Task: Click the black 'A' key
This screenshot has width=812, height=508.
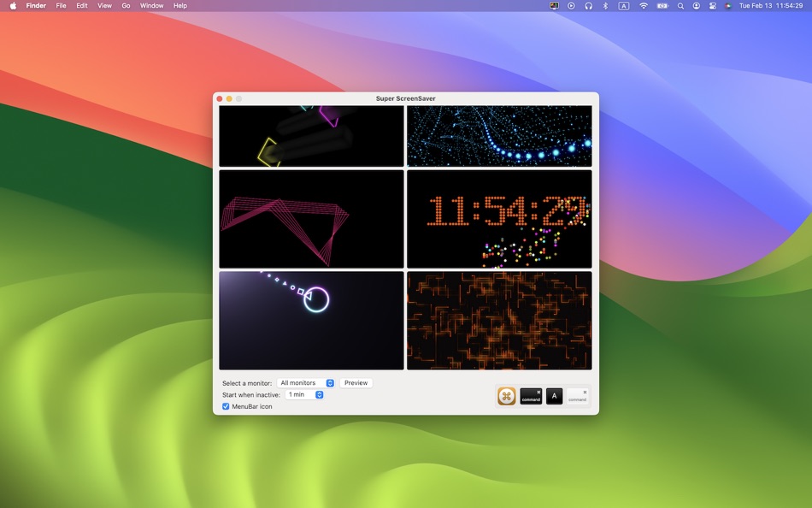Action: click(x=554, y=396)
